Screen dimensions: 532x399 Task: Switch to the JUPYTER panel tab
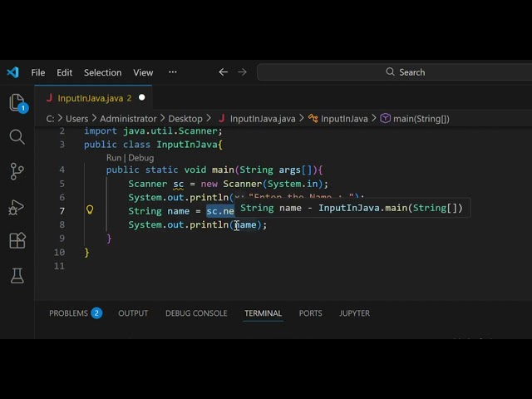click(355, 313)
